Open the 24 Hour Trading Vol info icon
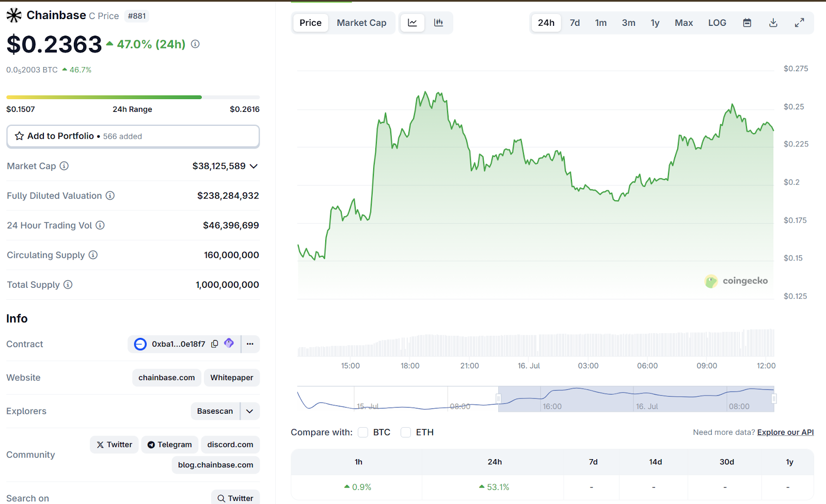The image size is (826, 504). click(x=100, y=225)
